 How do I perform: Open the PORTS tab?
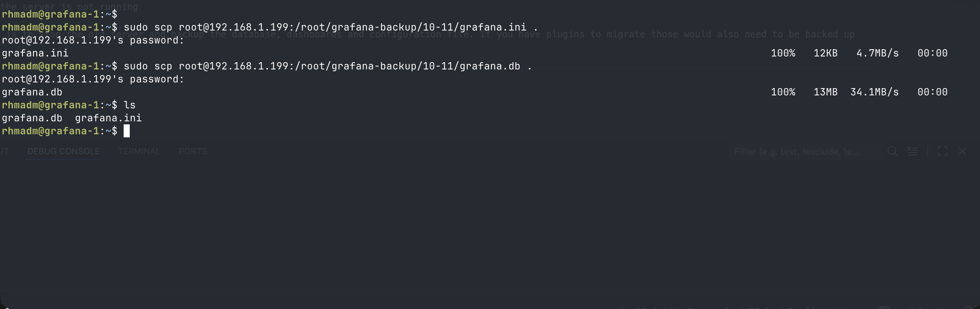(x=193, y=151)
